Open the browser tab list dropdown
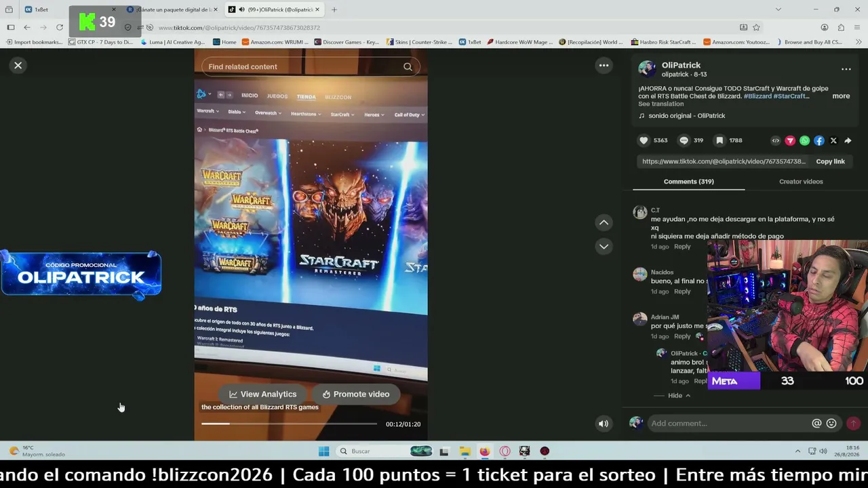The image size is (868, 488). 778,9
